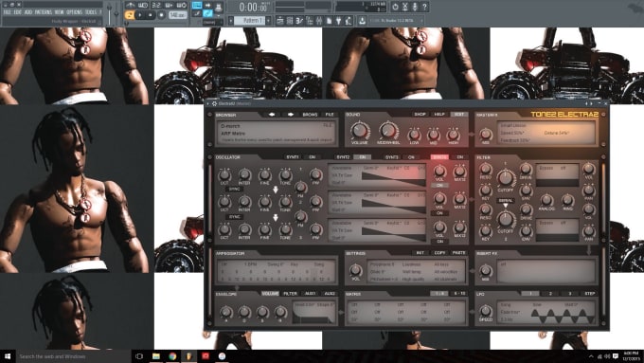The width and height of the screenshot is (644, 363).
Task: Click the SERIAL filter routing button
Action: [506, 201]
